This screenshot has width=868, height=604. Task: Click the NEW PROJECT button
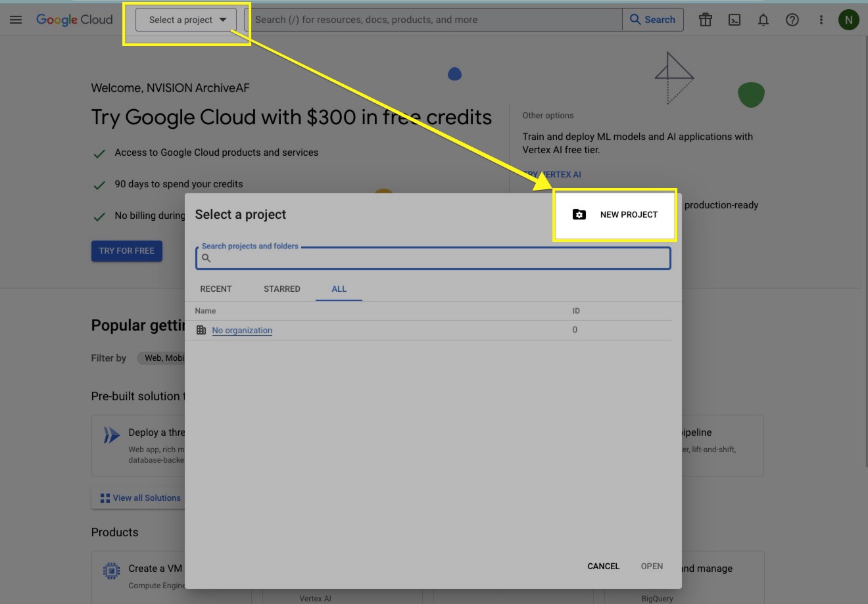[615, 215]
